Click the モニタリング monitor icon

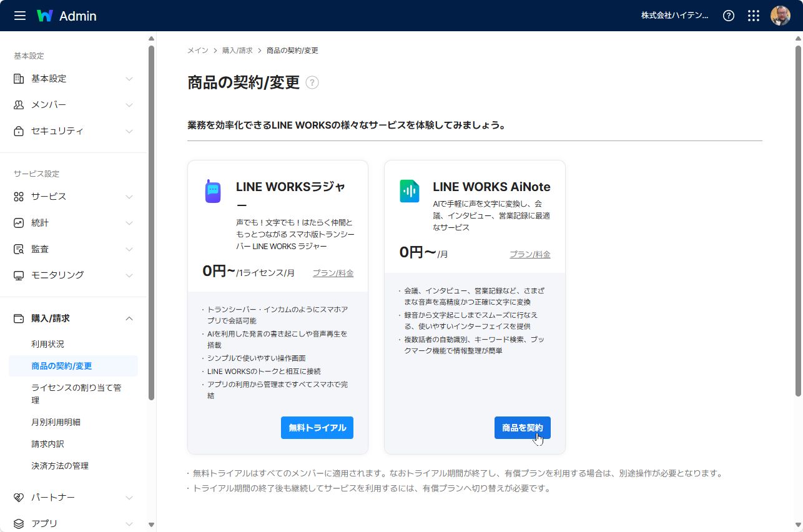click(x=19, y=275)
